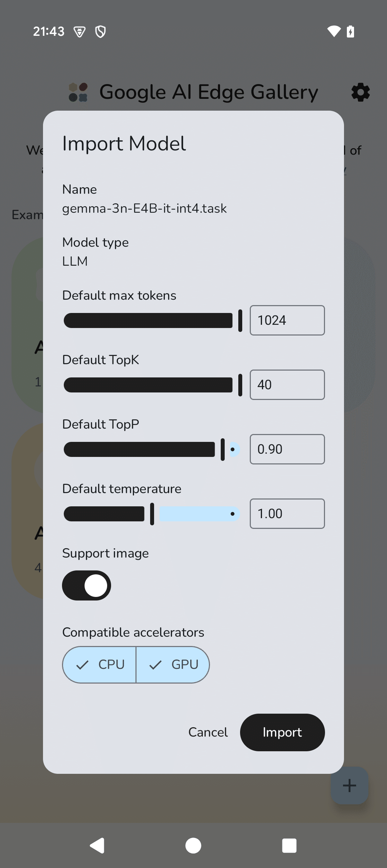Deselect GPU accelerator chip
Screen dimensions: 387x868
173,665
